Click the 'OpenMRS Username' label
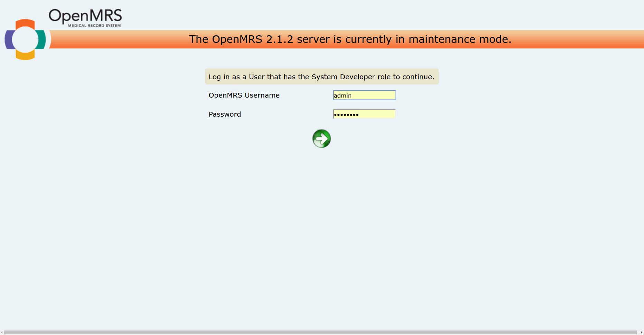The height and width of the screenshot is (335, 644). (244, 95)
